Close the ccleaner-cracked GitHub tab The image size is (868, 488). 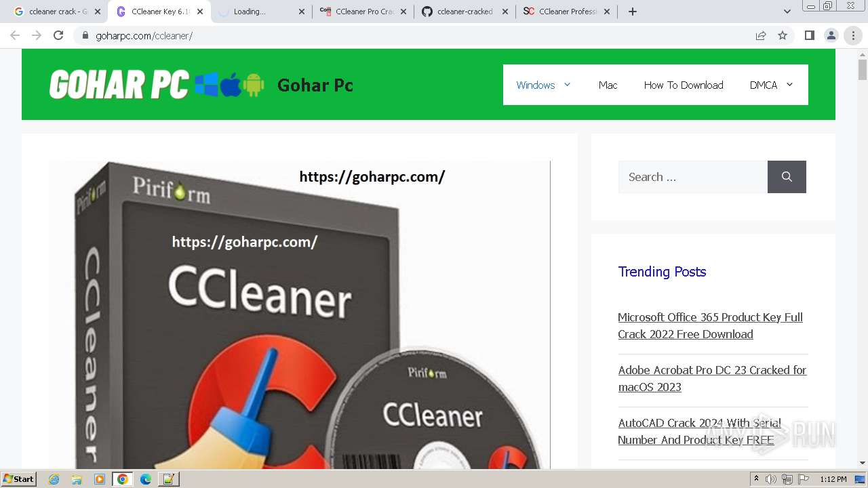tap(505, 12)
